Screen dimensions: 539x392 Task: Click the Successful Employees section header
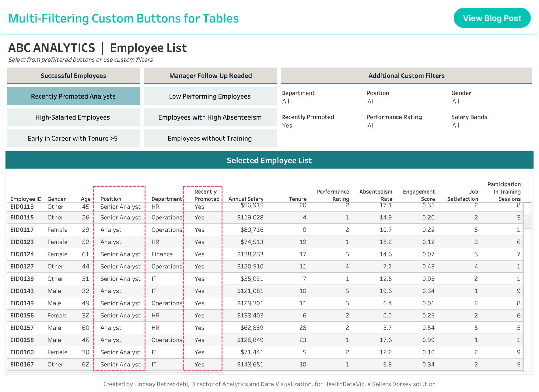73,76
